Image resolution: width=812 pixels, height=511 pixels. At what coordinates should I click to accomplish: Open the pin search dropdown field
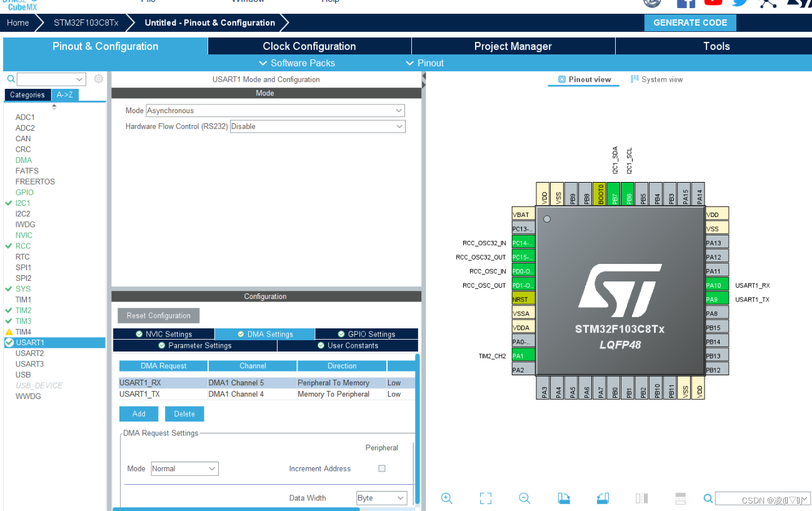[762, 498]
